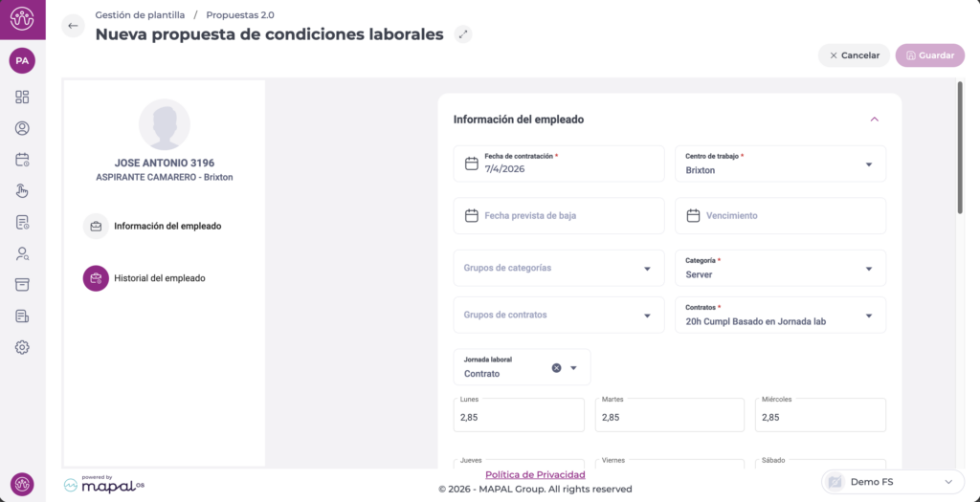Collapse the Información del empleado section
This screenshot has height=502, width=980.
pos(874,120)
